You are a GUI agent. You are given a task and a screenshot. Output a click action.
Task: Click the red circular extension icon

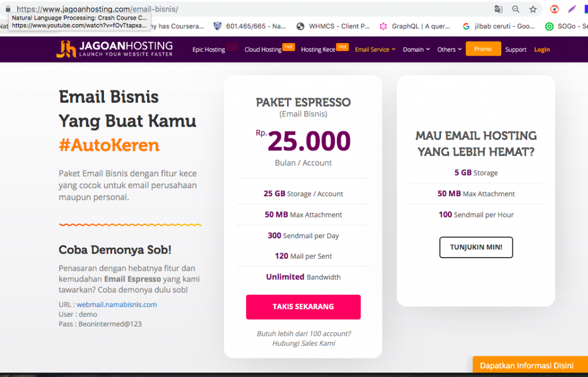coord(554,9)
